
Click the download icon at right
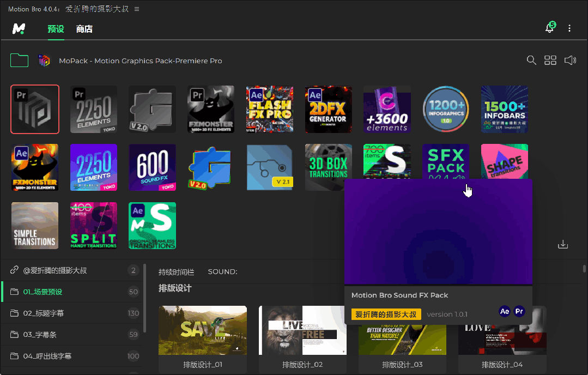(x=563, y=245)
